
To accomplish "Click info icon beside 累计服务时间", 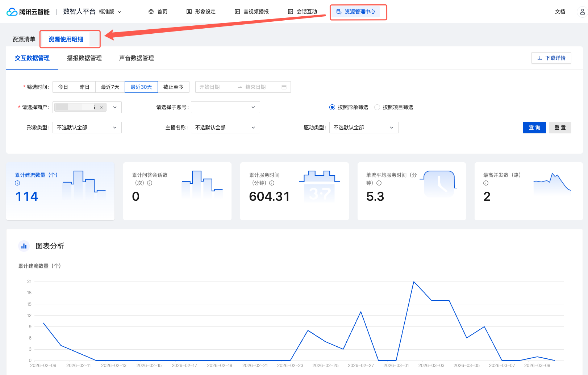I will 272,183.
